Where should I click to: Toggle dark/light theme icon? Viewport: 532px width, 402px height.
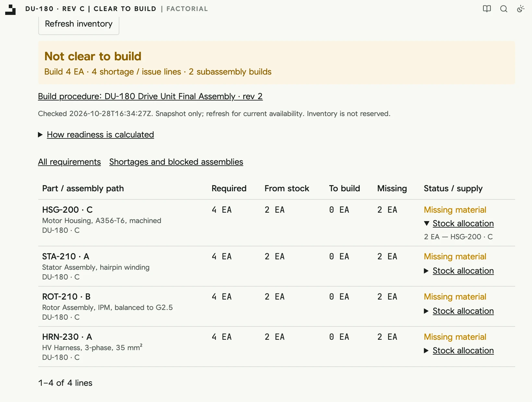521,9
